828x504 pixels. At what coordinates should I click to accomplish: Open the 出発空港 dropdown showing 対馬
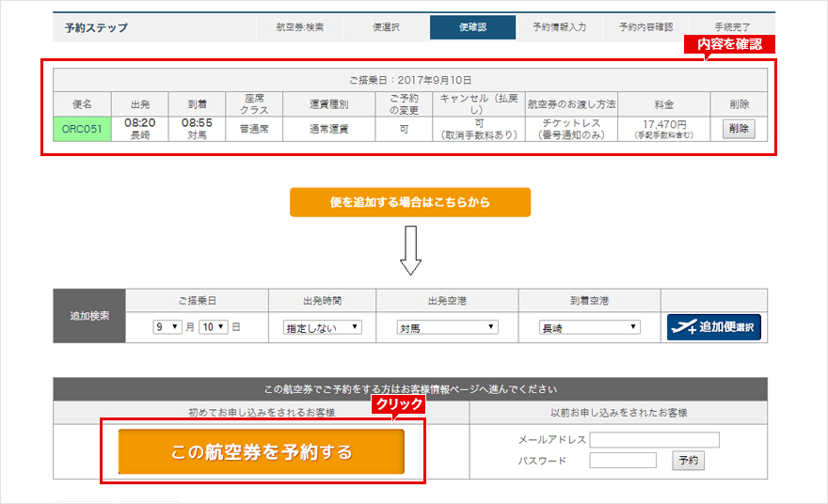coord(447,328)
